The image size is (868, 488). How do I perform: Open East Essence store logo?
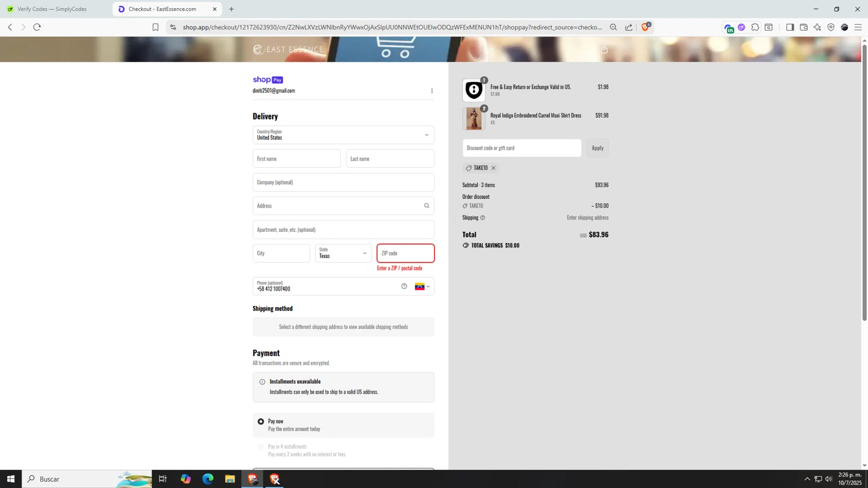point(289,50)
